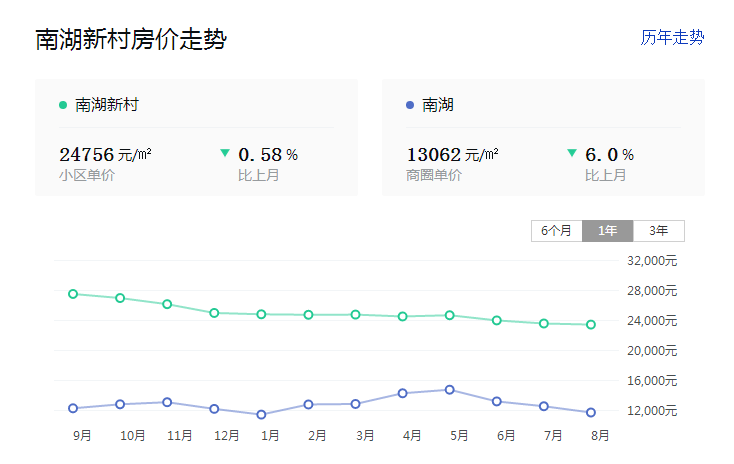Click the 4月 label on x-axis

(x=412, y=436)
